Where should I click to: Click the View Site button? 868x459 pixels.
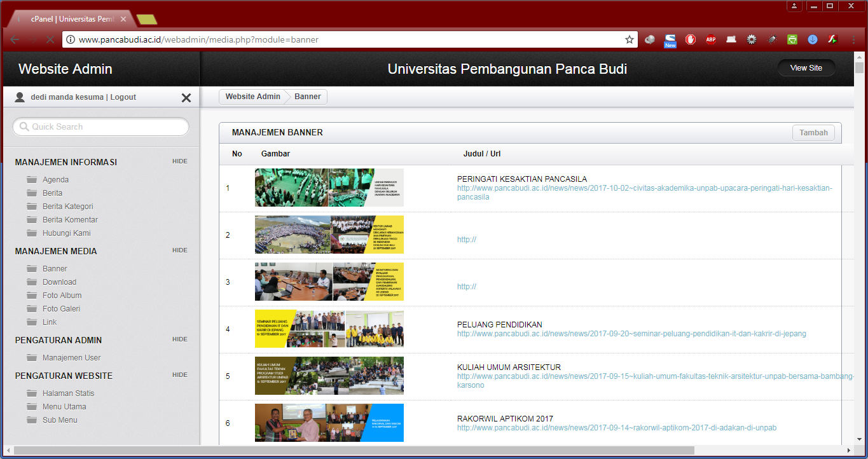point(806,68)
